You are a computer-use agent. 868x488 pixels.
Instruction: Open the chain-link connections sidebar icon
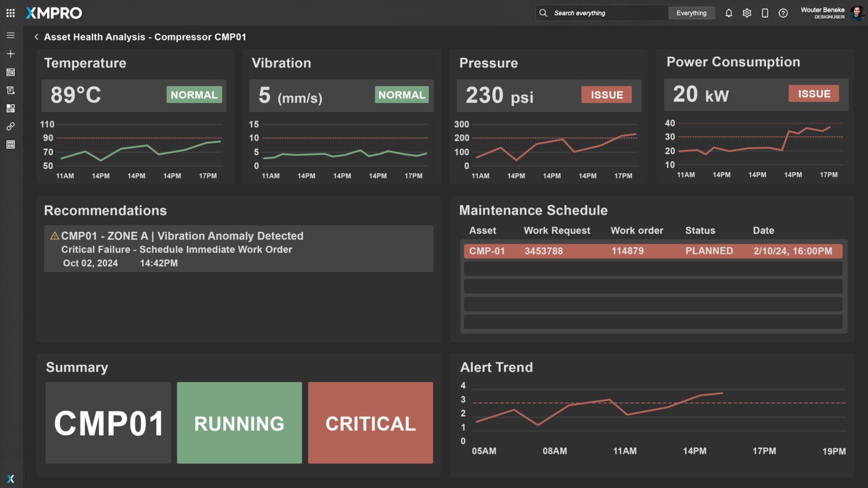click(10, 127)
